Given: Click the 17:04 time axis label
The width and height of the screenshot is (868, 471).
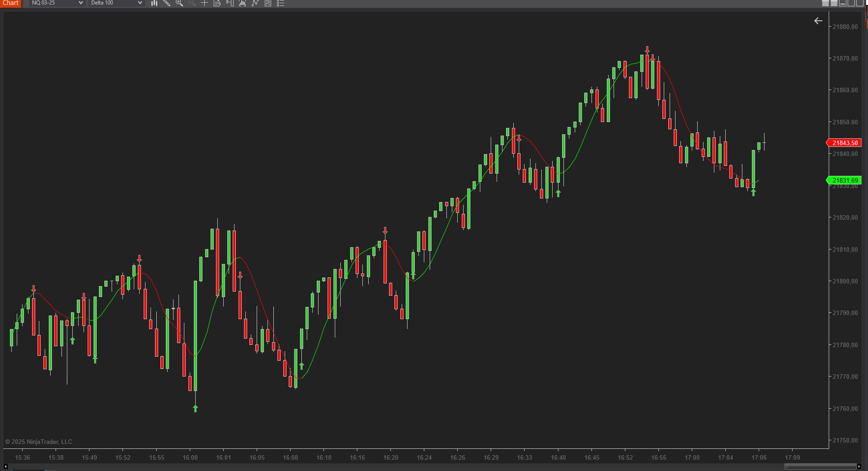Looking at the screenshot, I should tap(726, 457).
